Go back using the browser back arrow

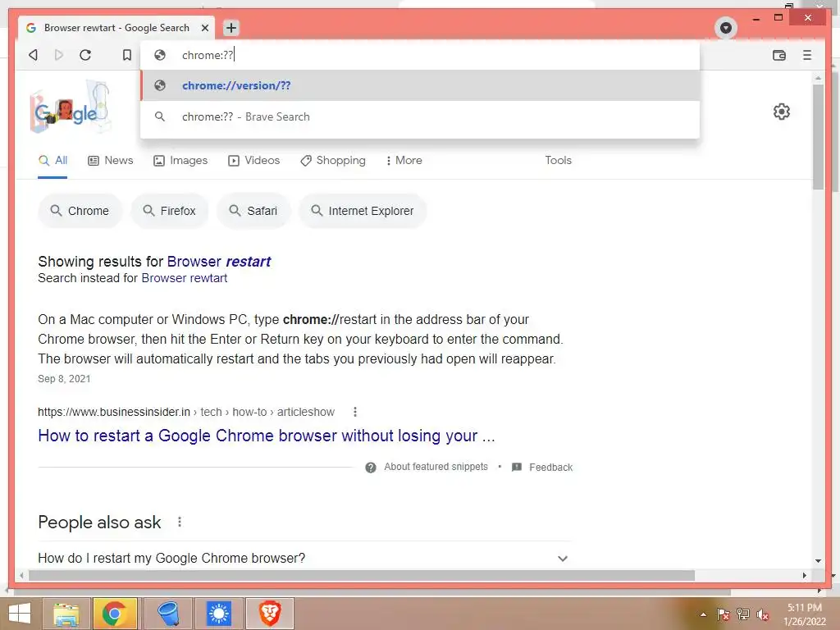coord(33,55)
